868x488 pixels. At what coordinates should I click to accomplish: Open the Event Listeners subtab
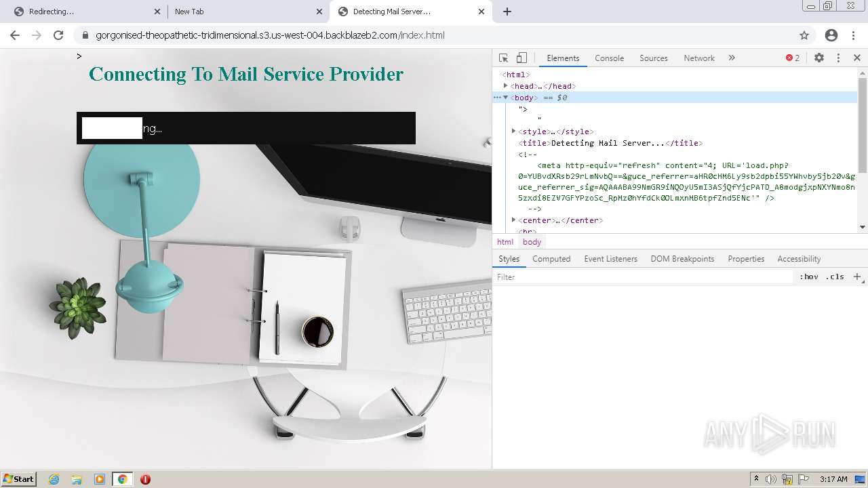[610, 259]
